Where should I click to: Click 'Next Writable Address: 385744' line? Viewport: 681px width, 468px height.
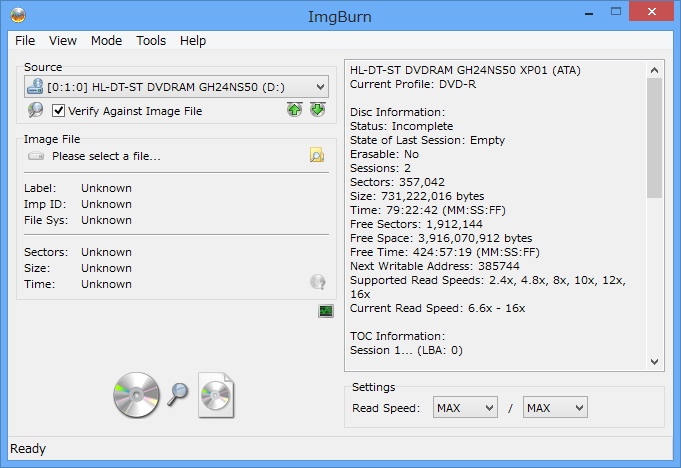pyautogui.click(x=435, y=266)
